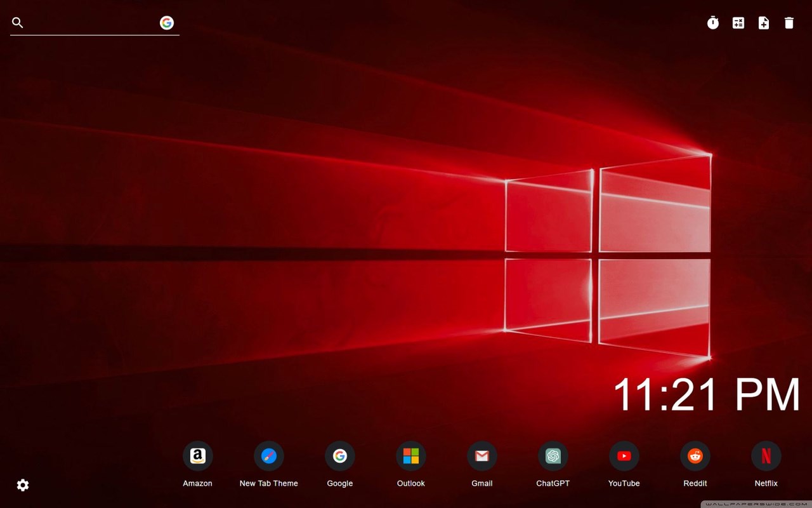The height and width of the screenshot is (508, 812).
Task: Add a new note
Action: pos(764,23)
